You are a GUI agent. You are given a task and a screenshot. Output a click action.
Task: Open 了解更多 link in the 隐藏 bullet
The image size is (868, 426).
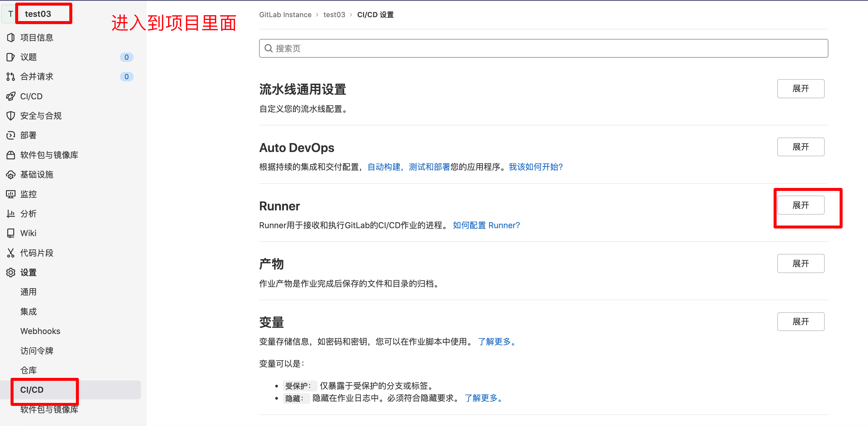(x=483, y=398)
